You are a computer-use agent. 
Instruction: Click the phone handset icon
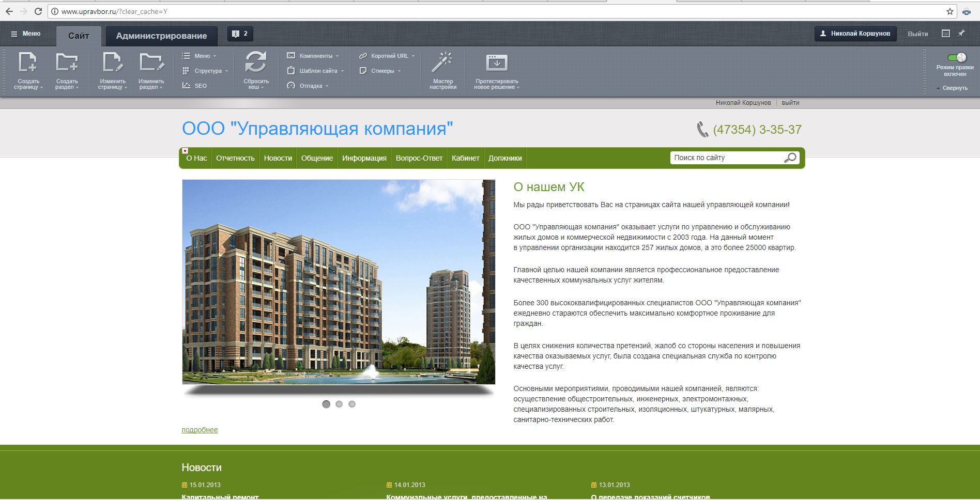pos(702,129)
